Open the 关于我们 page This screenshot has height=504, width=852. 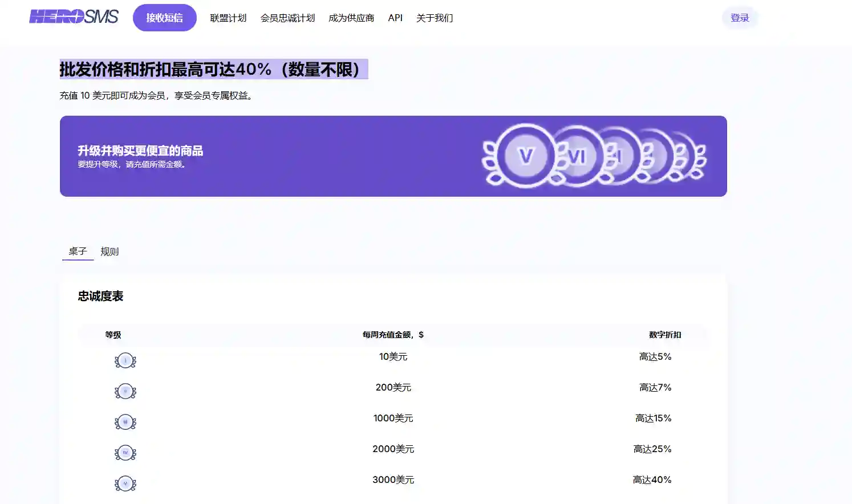(x=434, y=18)
